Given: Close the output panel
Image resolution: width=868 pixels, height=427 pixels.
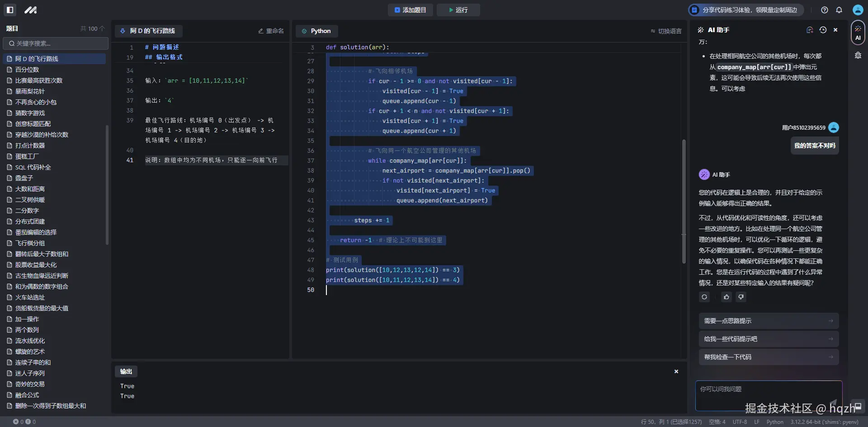Looking at the screenshot, I should click(x=676, y=371).
